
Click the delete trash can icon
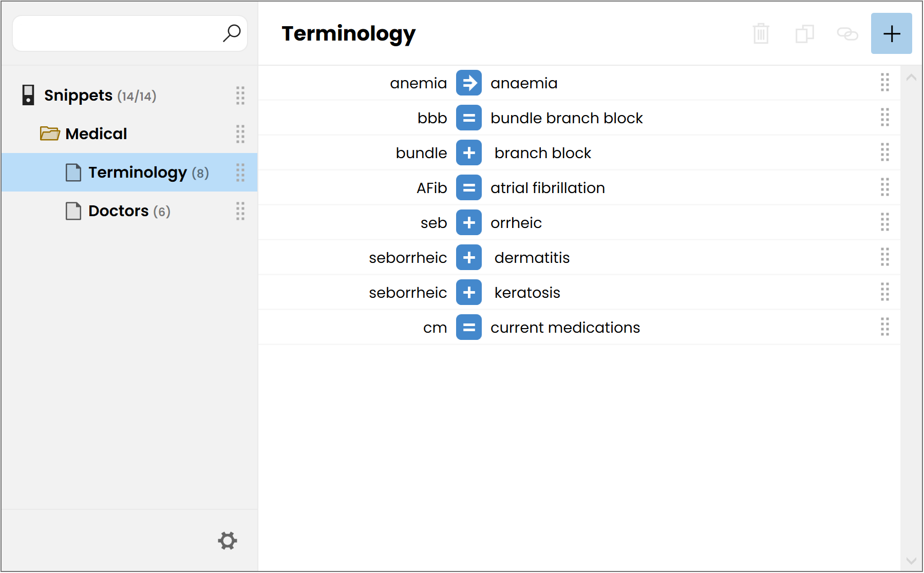(x=761, y=34)
